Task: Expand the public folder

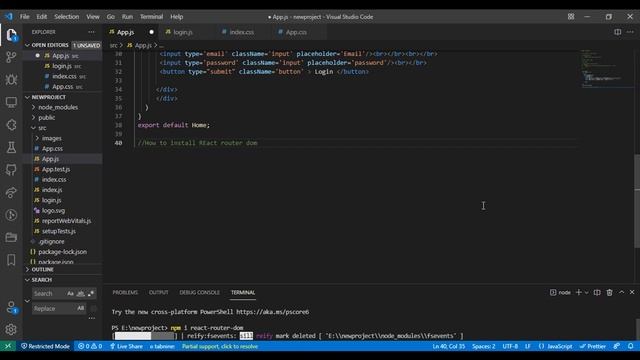Action: click(33, 118)
